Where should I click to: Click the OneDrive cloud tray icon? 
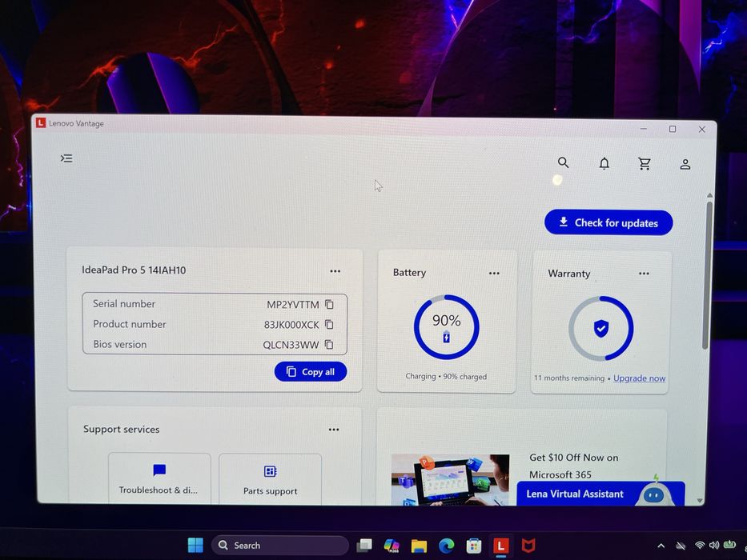[x=681, y=546]
